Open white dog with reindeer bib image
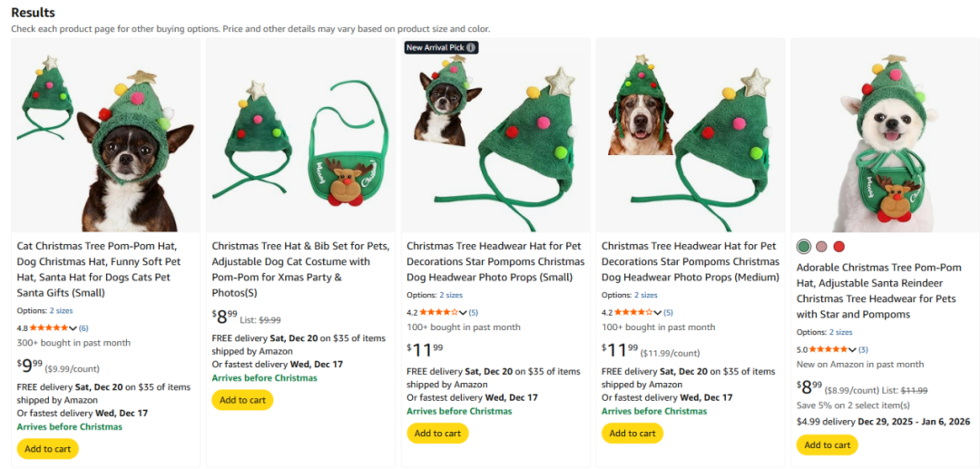Image resolution: width=980 pixels, height=469 pixels. pyautogui.click(x=885, y=136)
